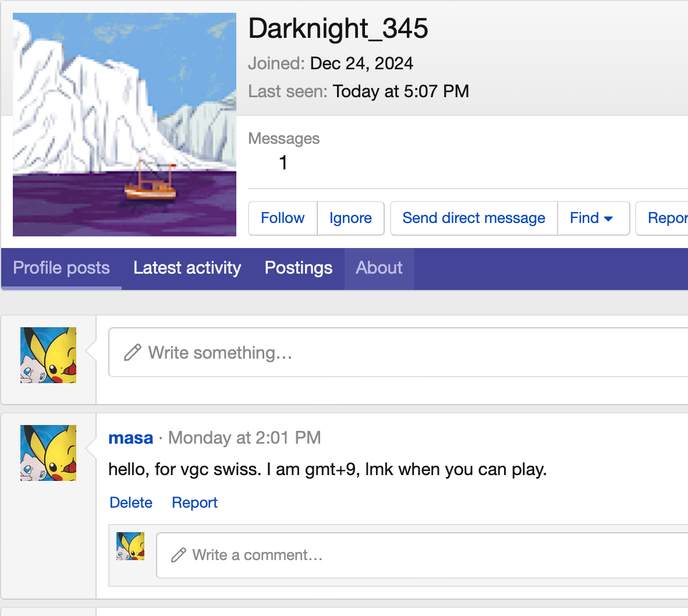
Task: Click the Write a comment input field
Action: coord(422,555)
